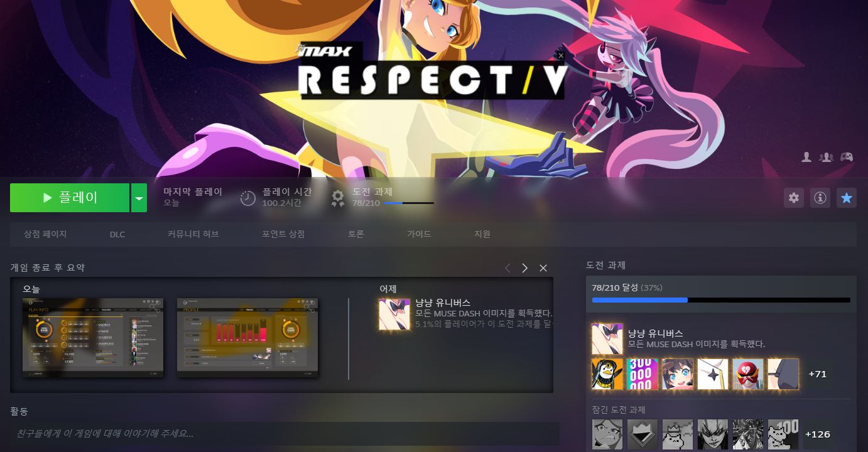Click the 게임 종료 후 요약 heading
Viewport: 868px width, 452px height.
pos(47,267)
